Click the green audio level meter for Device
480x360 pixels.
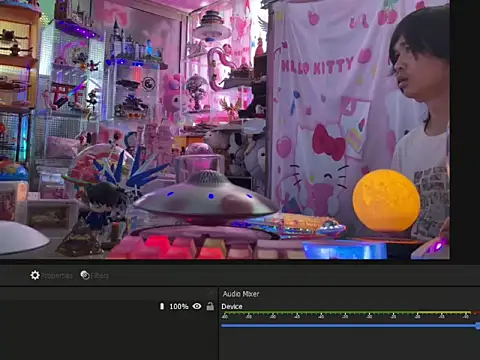[x=319, y=313]
